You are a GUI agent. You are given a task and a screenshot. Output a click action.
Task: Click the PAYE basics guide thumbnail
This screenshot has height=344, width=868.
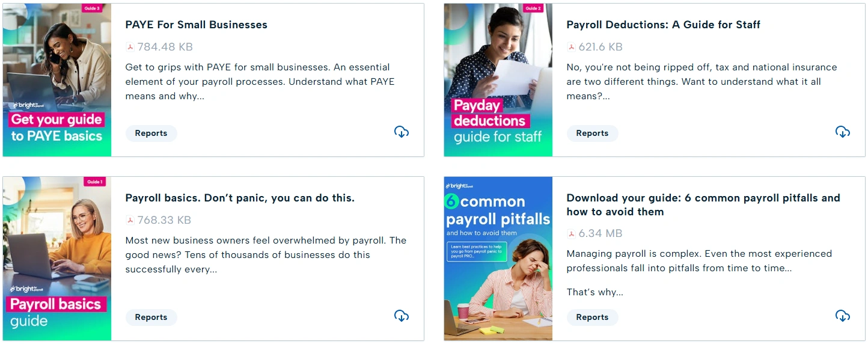(x=57, y=80)
